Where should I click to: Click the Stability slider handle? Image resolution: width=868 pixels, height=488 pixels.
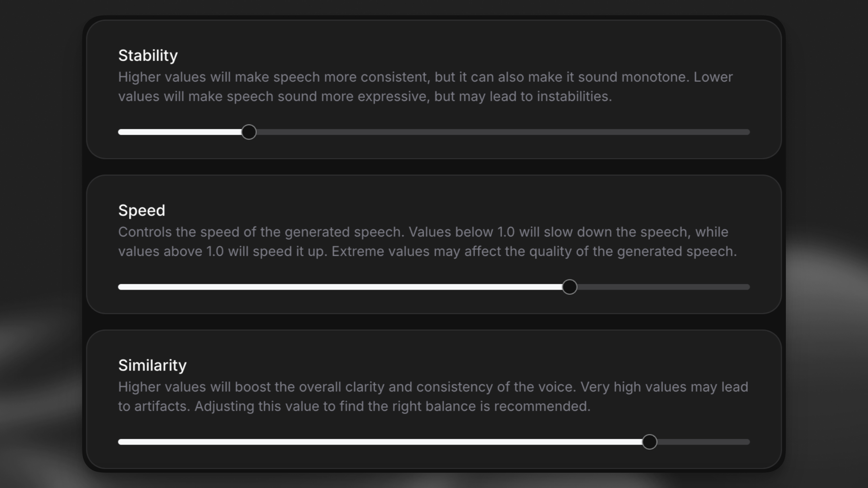click(x=249, y=132)
